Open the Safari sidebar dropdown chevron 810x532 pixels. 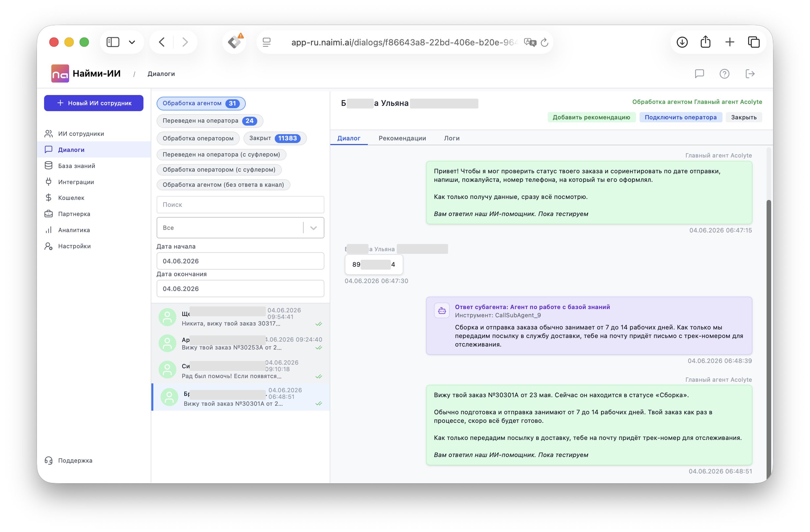pos(132,42)
